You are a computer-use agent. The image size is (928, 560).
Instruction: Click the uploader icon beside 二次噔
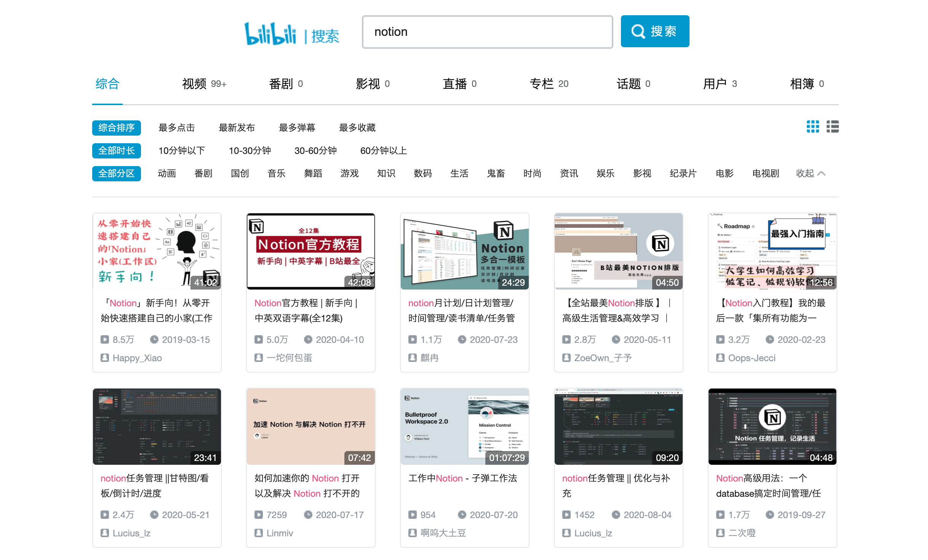pyautogui.click(x=720, y=533)
